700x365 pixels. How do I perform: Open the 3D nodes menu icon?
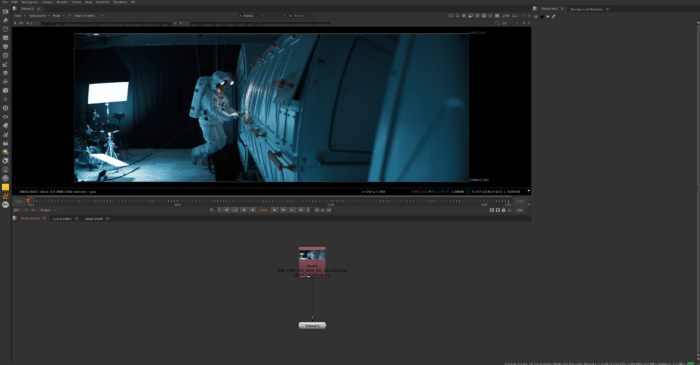(5, 91)
